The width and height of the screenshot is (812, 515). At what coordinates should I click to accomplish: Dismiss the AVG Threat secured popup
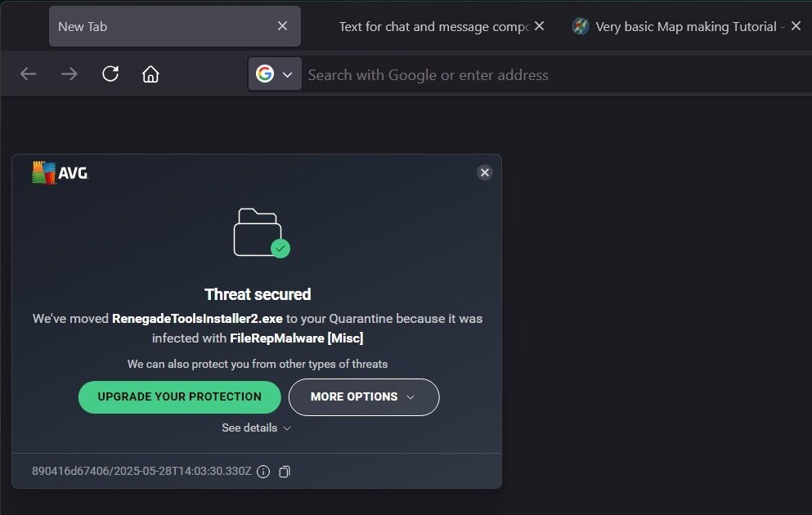coord(485,172)
